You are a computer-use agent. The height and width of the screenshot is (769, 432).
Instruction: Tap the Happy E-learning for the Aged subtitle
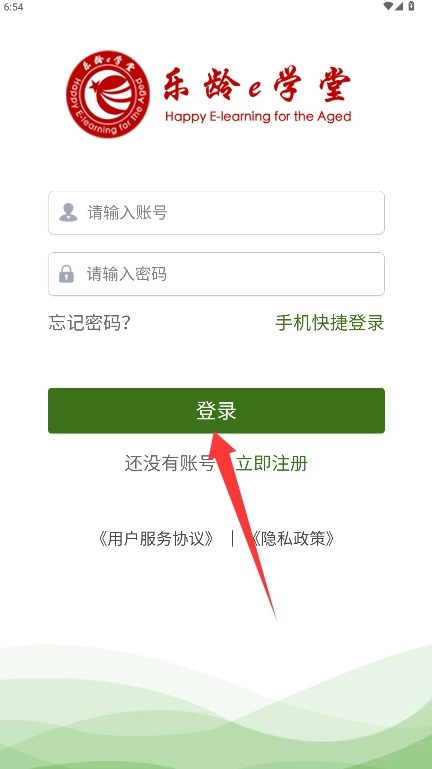[258, 117]
